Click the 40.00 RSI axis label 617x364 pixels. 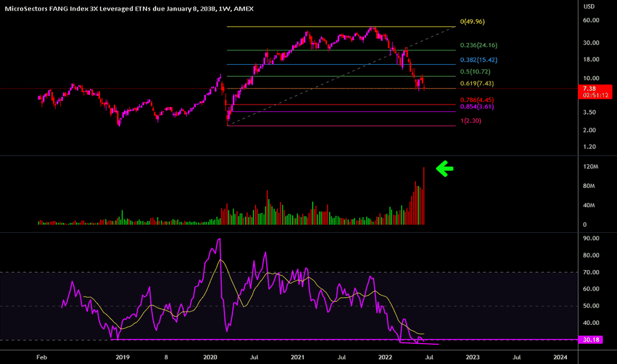pos(591,323)
